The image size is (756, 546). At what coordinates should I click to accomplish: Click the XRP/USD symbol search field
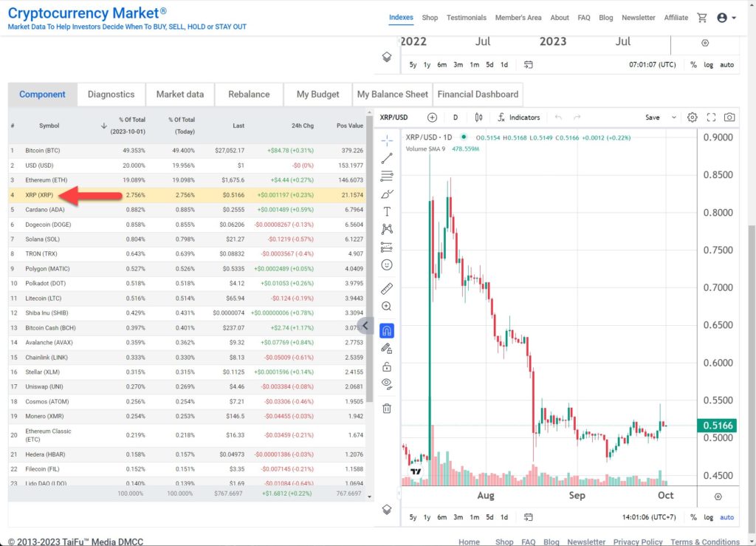[394, 117]
